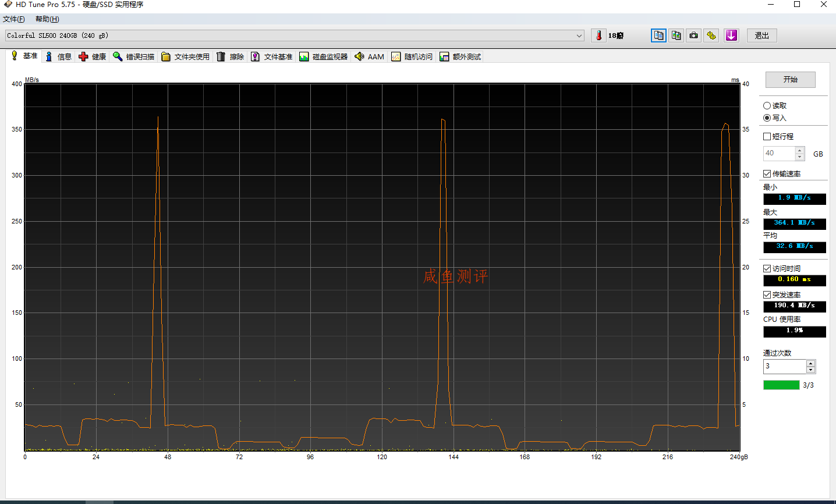Click the camera save screenshot icon

[x=694, y=36]
